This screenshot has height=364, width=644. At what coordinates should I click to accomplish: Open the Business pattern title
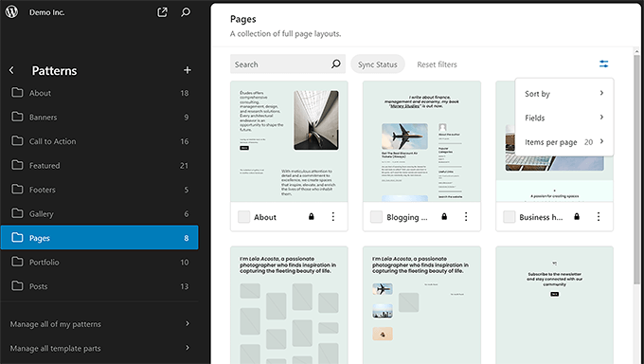541,217
